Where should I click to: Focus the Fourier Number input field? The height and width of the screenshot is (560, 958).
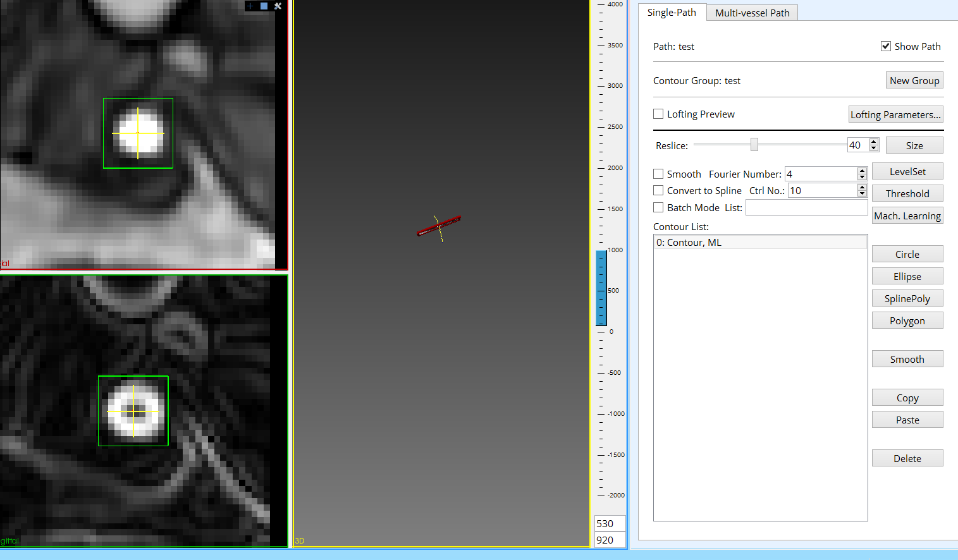click(821, 174)
